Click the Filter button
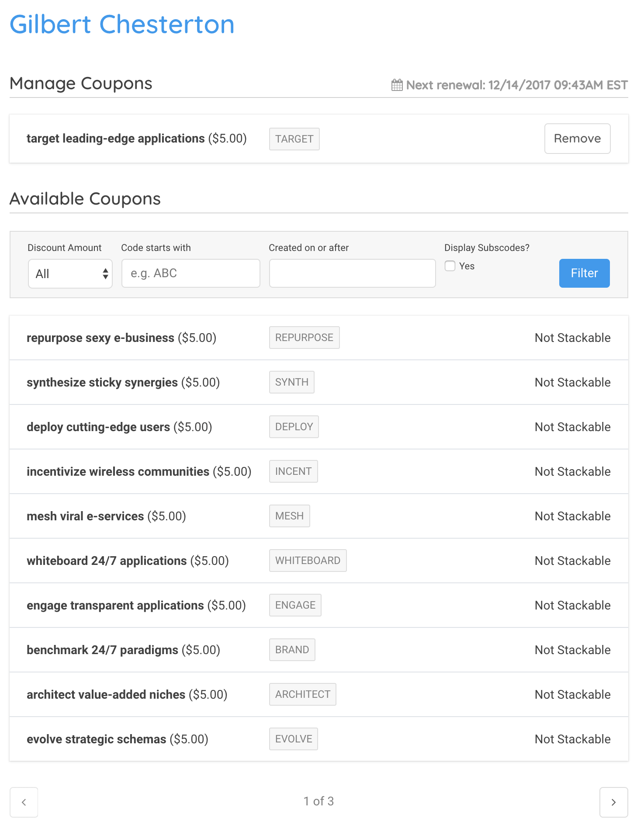644x829 pixels. [x=584, y=273]
